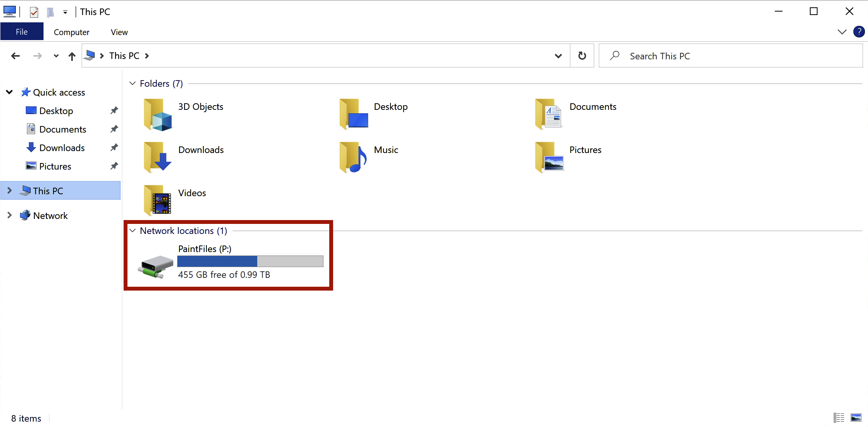
Task: Open the Computer ribbon tab
Action: click(71, 32)
